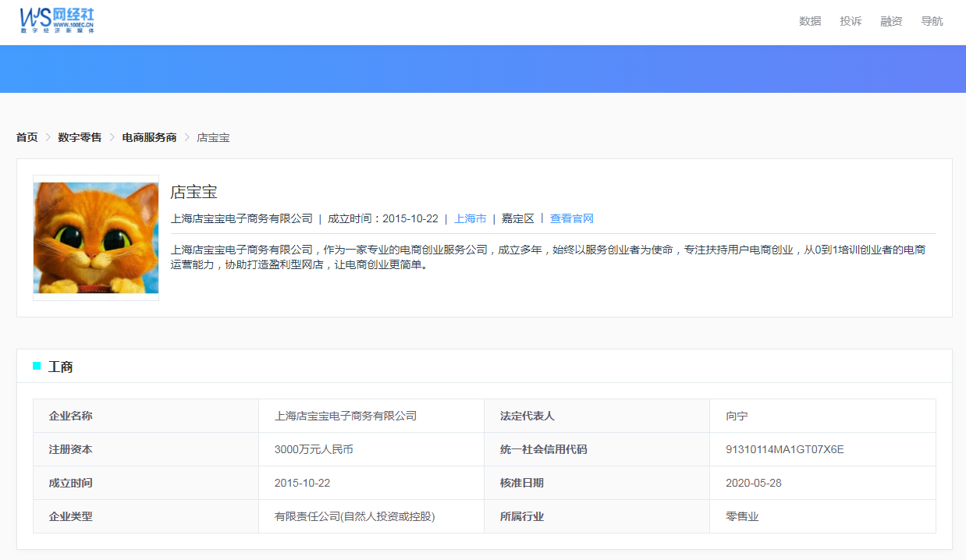Click 有限责任公司(自然人投资或控股) value
This screenshot has width=966, height=560.
355,516
